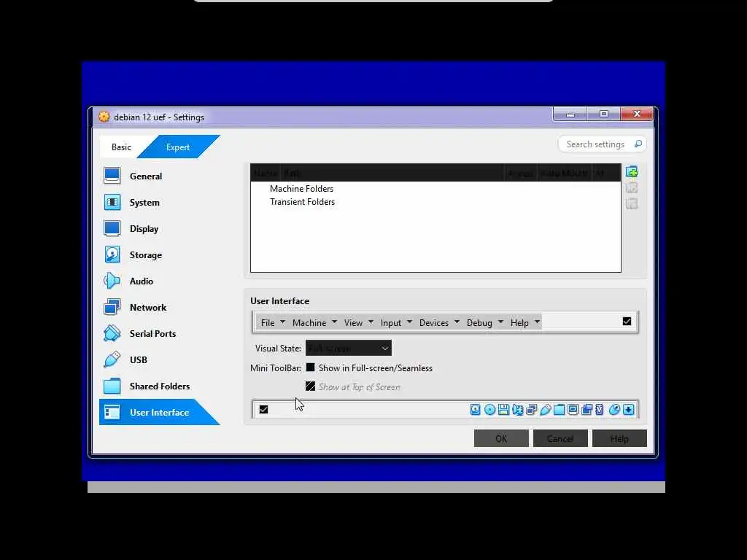This screenshot has width=747, height=560.
Task: Minimize the Settings window
Action: coord(570,114)
